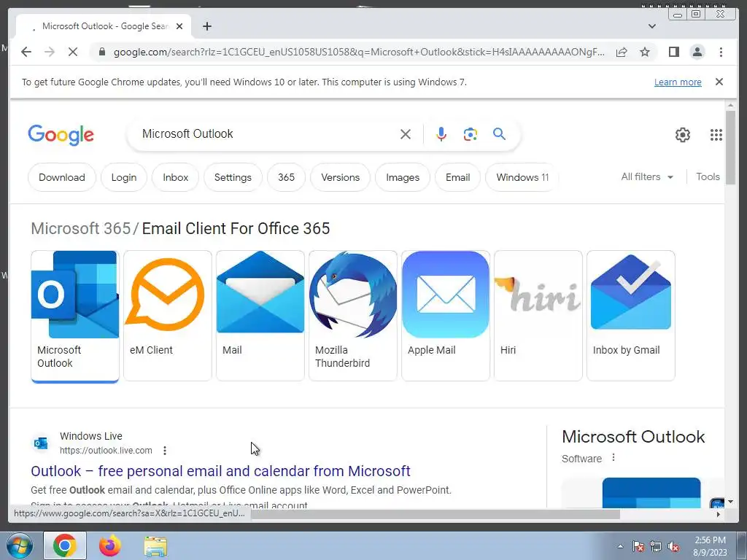Open the outlook.live.com result options menu
This screenshot has height=560, width=747.
point(164,451)
